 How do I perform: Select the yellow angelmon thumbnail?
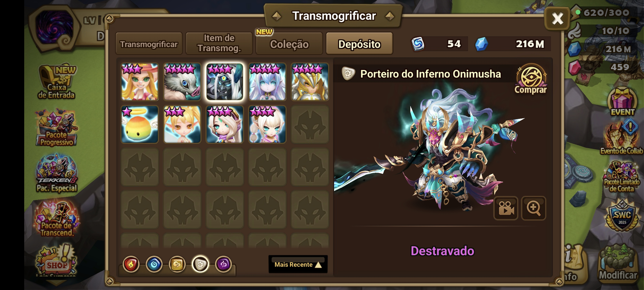tap(139, 124)
